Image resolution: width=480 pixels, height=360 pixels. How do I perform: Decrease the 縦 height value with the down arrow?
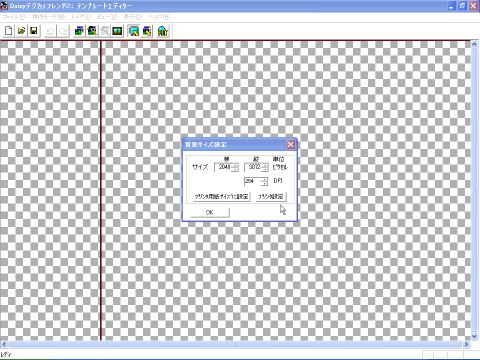tap(265, 169)
